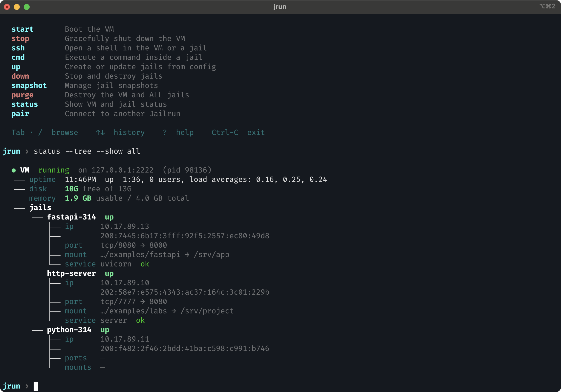This screenshot has height=392, width=561.
Task: Click the 'status' command in help list
Action: (x=25, y=104)
